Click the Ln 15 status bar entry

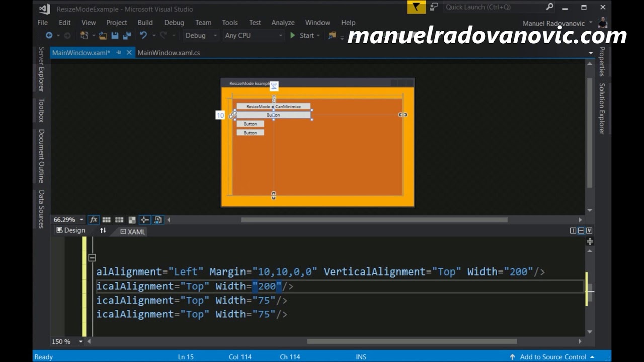tap(186, 357)
